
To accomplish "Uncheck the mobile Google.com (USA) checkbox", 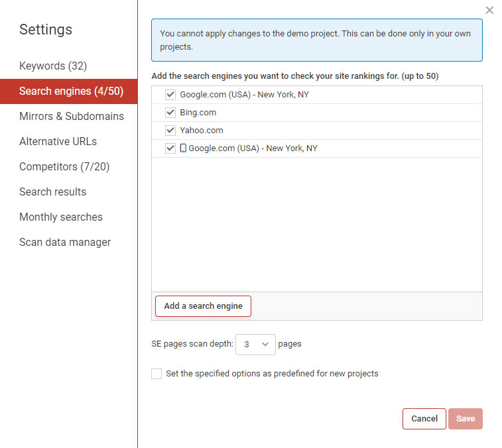I will point(170,148).
